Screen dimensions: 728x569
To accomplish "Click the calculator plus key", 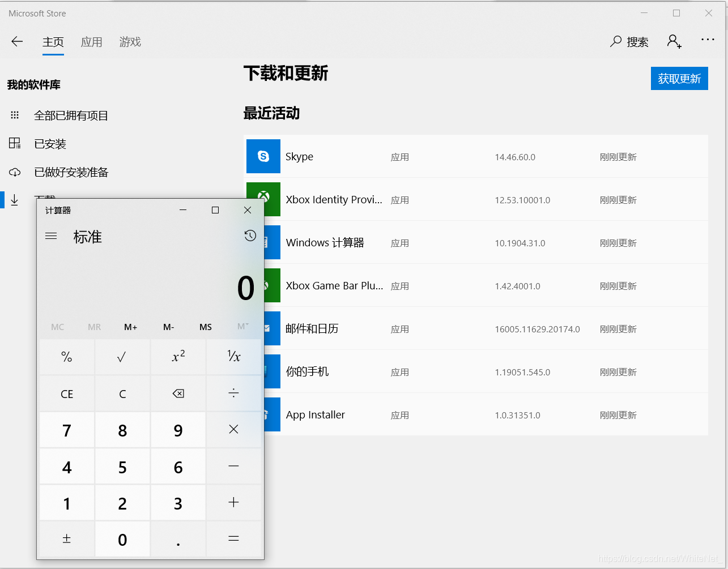I will [x=233, y=503].
